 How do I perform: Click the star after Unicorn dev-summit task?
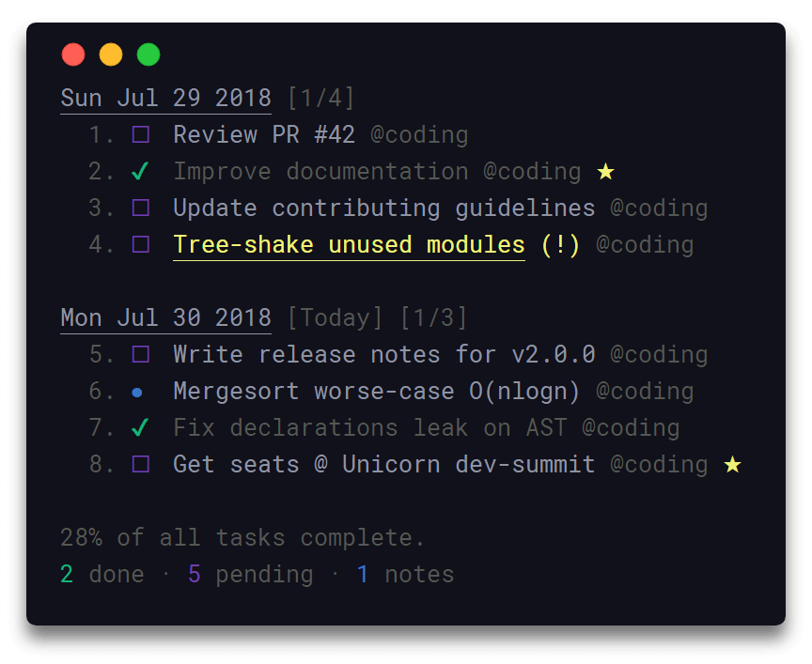click(732, 464)
